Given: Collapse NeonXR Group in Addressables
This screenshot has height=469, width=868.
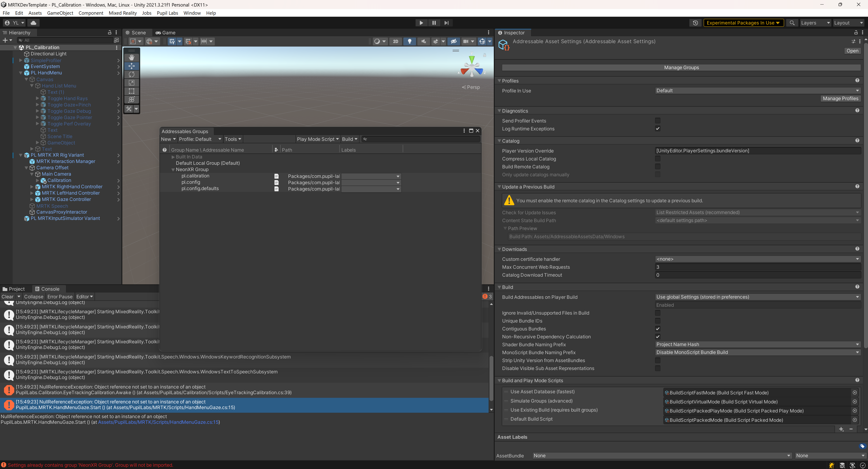Looking at the screenshot, I should 173,170.
